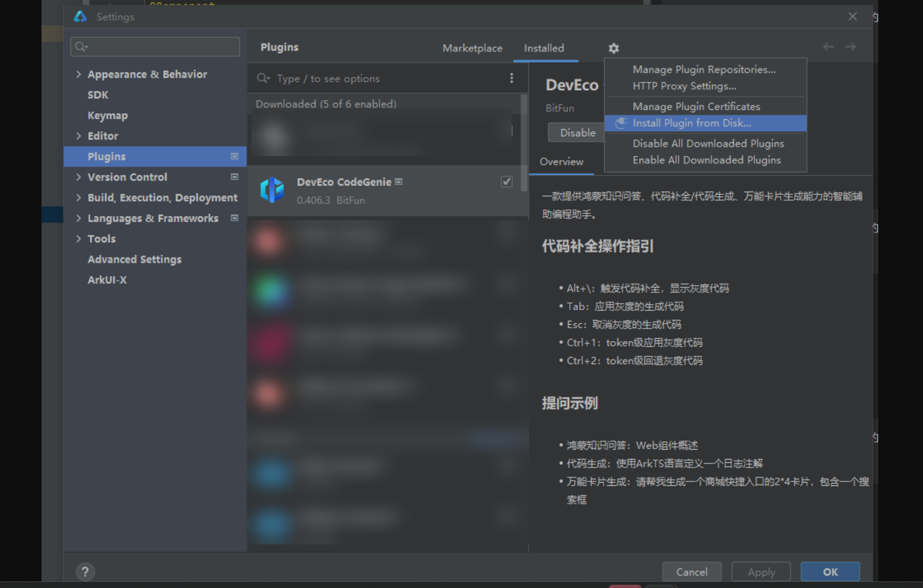Confirm settings with OK button
923x588 pixels.
coord(830,572)
